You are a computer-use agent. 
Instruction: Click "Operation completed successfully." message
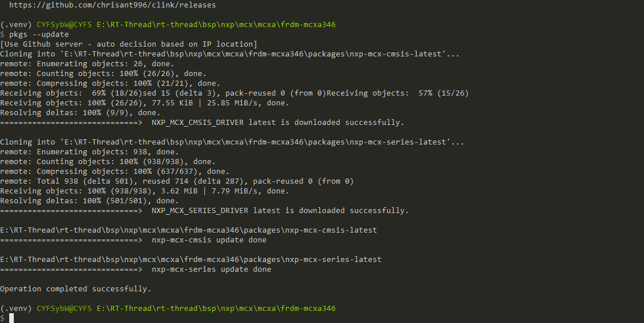coord(75,288)
